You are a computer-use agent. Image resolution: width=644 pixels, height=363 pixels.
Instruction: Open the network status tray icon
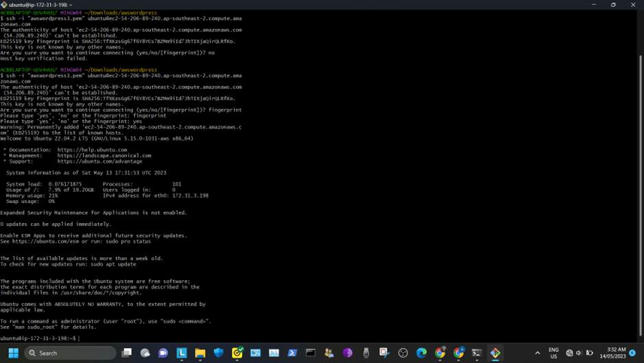(x=569, y=353)
